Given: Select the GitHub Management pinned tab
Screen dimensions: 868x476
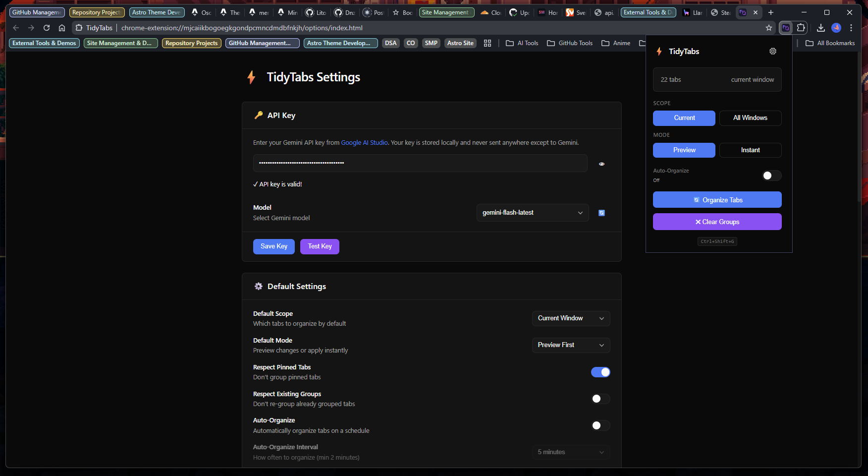Looking at the screenshot, I should (37, 12).
